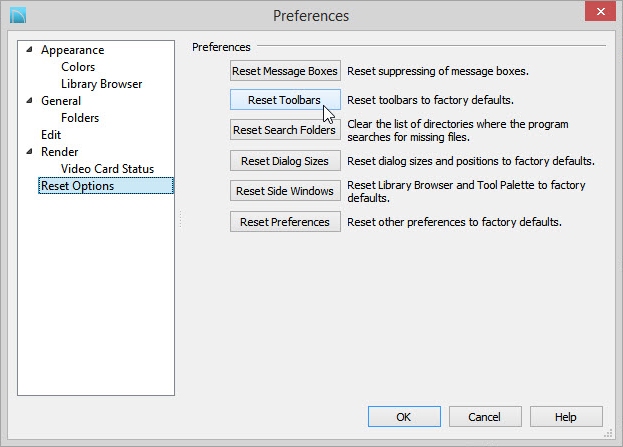Click the Reset Message Boxes button
This screenshot has width=623, height=447.
(x=285, y=71)
